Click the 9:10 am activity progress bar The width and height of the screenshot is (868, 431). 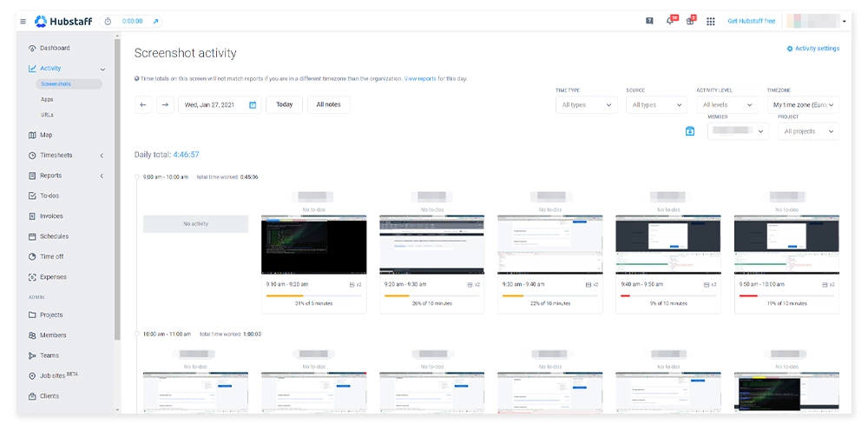click(x=313, y=295)
